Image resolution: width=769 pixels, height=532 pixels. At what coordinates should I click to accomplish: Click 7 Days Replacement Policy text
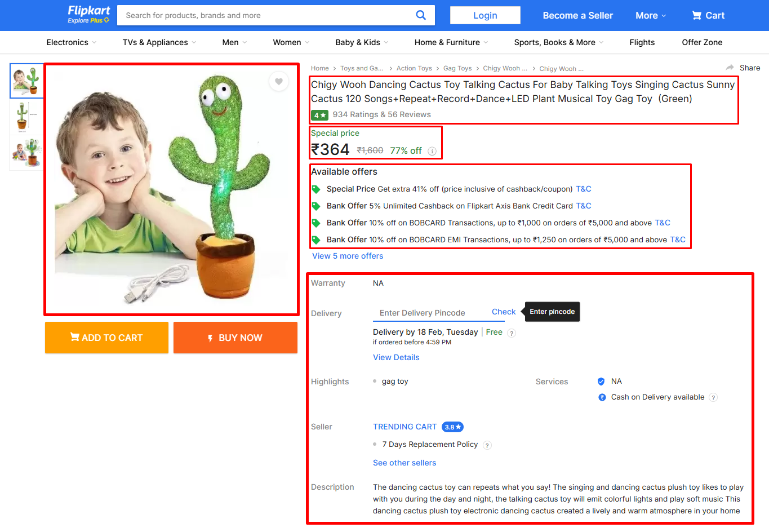(430, 444)
